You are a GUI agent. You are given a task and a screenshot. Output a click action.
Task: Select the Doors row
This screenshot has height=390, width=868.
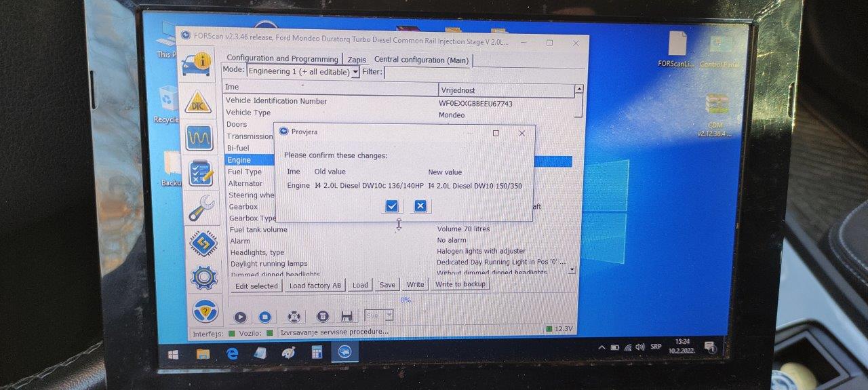click(250, 125)
